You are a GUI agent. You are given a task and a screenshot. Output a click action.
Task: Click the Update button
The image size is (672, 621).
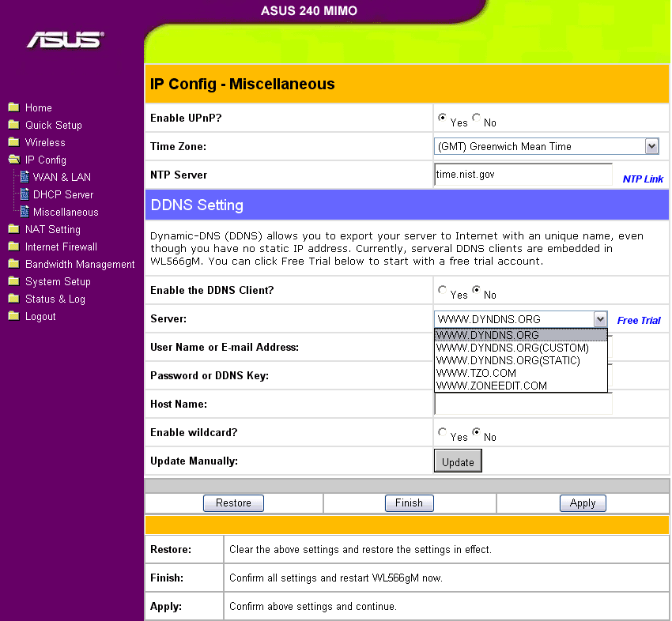click(x=458, y=461)
